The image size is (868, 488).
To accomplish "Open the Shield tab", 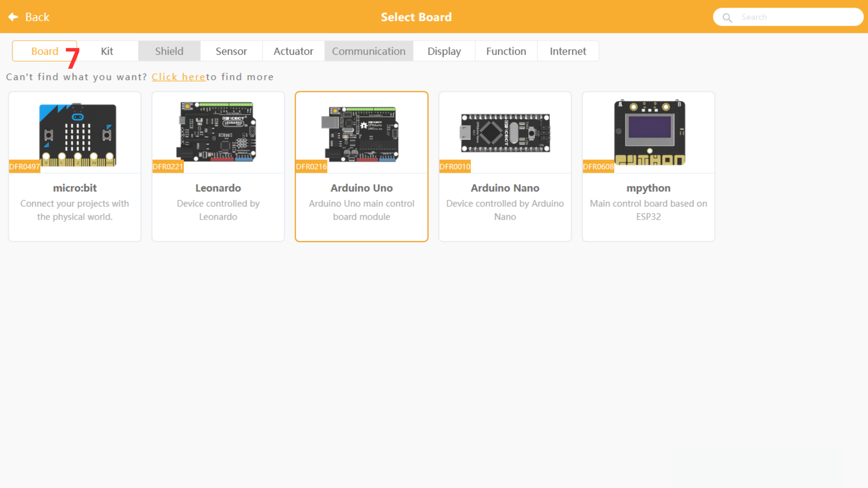I will (x=169, y=51).
